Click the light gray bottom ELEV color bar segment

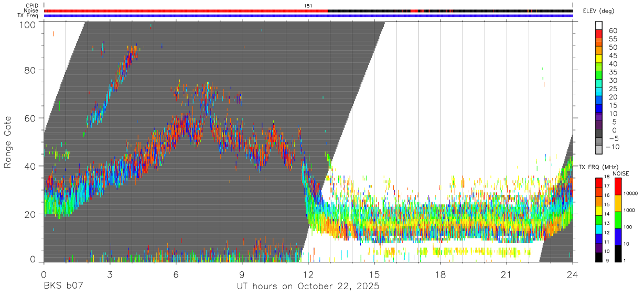[599, 150]
